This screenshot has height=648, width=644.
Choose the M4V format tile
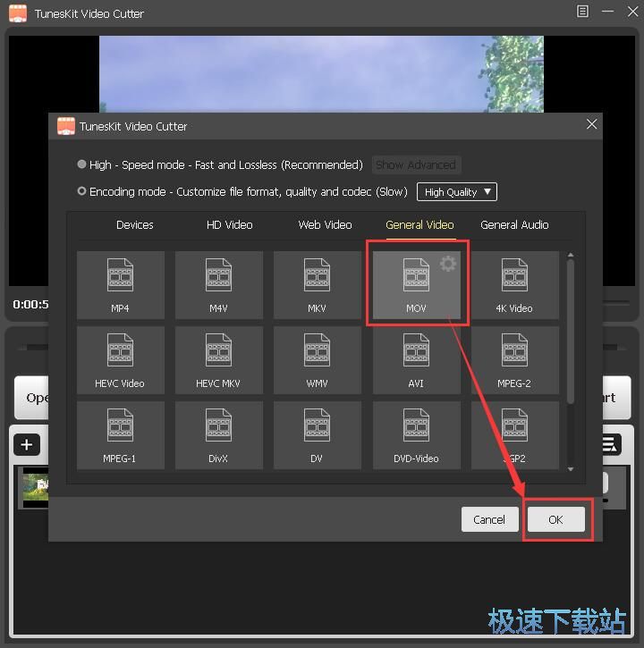pyautogui.click(x=219, y=284)
